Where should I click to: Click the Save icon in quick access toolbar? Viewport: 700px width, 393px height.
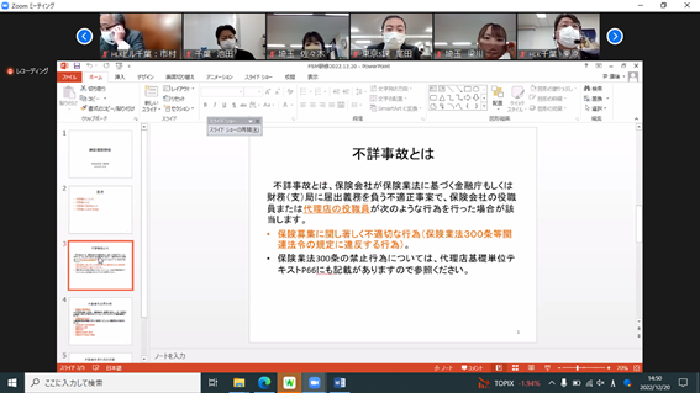coord(77,66)
